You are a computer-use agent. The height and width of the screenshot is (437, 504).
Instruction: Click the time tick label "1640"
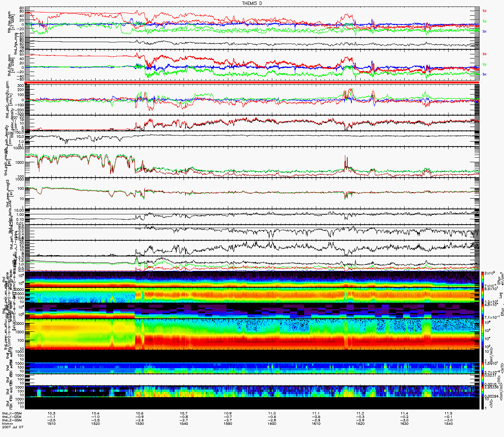(x=448, y=424)
